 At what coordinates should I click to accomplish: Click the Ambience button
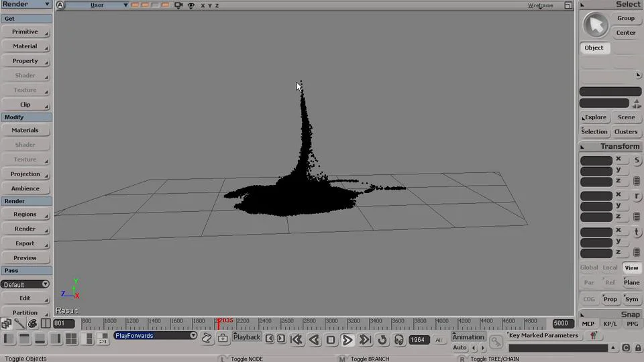(x=25, y=188)
